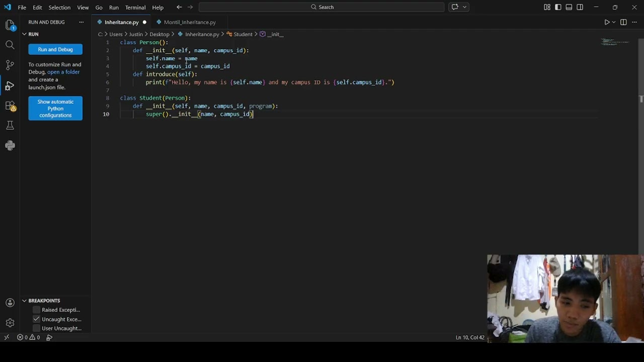
Task: Enable User Uncaught Exceptions checkbox
Action: 36,328
